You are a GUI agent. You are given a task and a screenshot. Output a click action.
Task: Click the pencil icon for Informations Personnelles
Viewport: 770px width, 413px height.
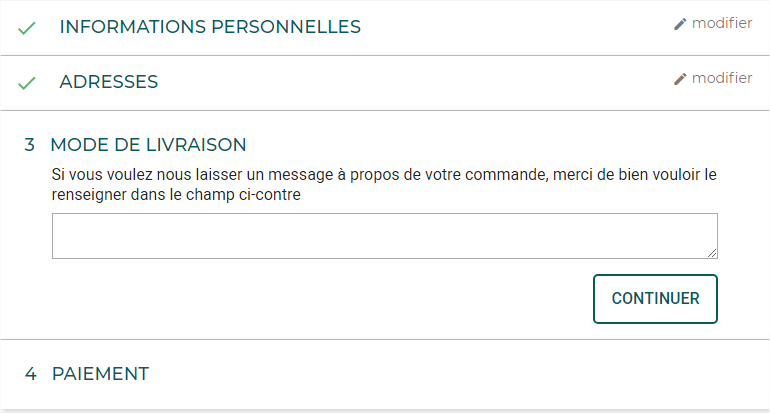click(x=680, y=24)
